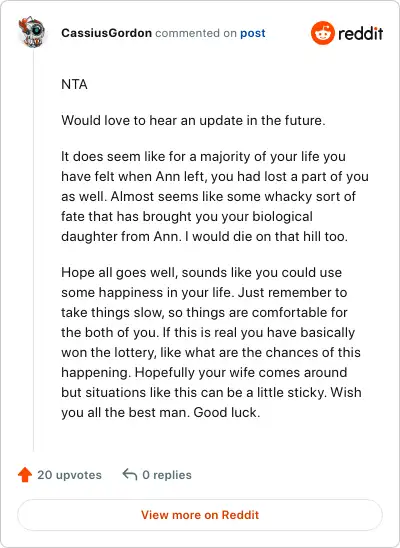Open the "0 replies" label

(167, 475)
